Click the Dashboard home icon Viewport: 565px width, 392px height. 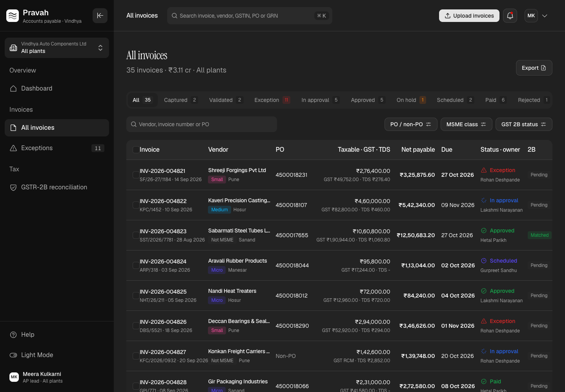click(13, 89)
